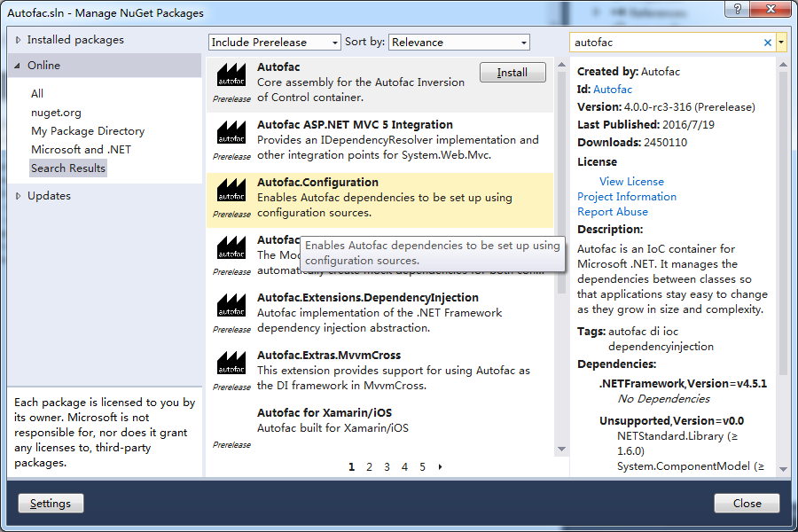Go to results page 4

404,467
